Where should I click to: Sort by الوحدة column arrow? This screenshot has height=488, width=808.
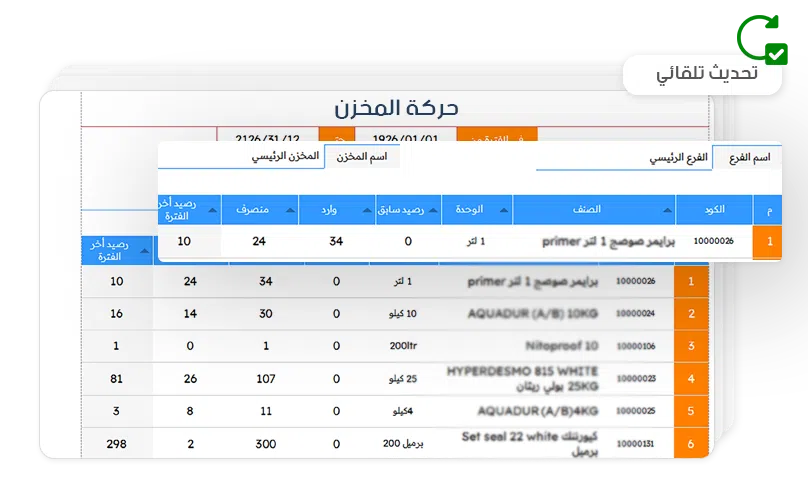tap(503, 210)
